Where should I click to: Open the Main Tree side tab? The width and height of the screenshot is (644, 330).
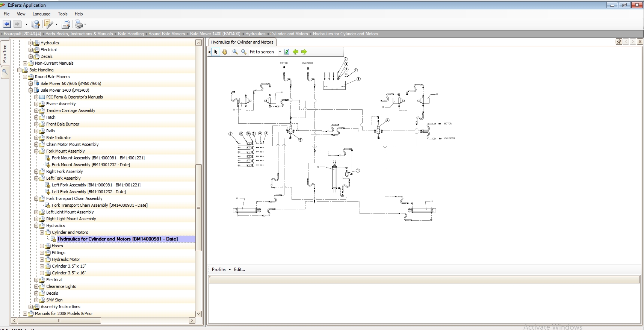[5, 53]
